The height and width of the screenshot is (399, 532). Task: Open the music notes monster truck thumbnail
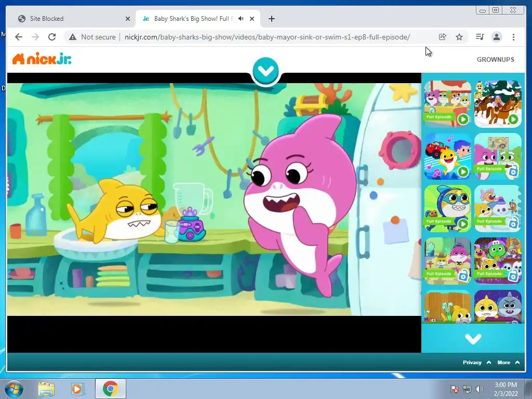(447, 156)
